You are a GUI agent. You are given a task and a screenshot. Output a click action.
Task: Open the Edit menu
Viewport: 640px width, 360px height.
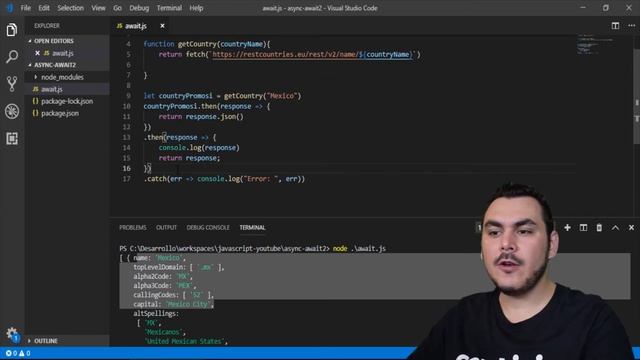pos(44,8)
